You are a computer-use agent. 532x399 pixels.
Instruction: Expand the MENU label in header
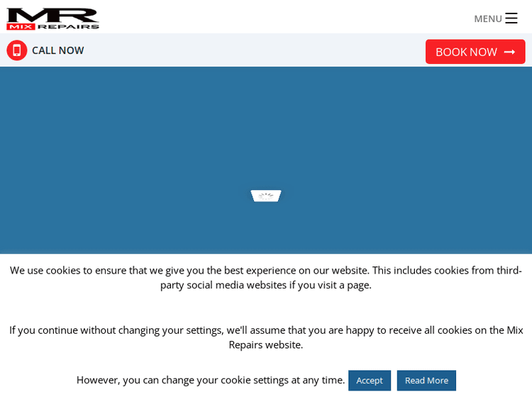click(487, 18)
